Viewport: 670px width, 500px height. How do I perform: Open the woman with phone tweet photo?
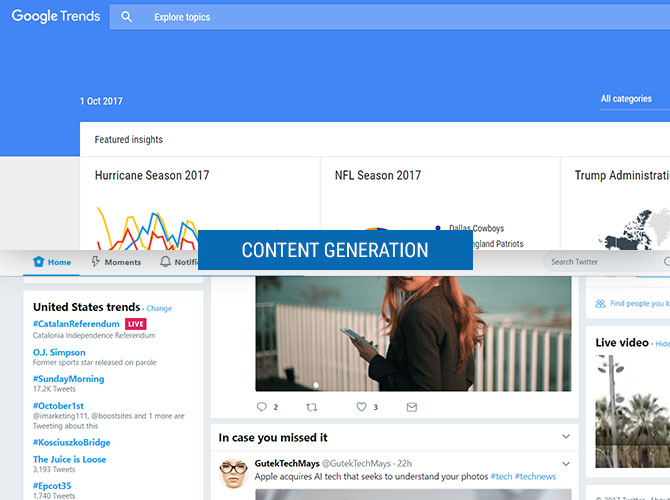pyautogui.click(x=413, y=333)
